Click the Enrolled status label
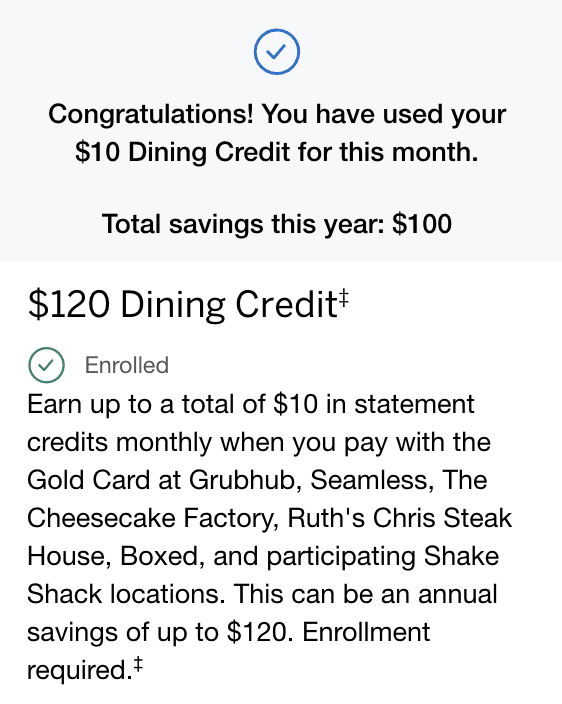Viewport: 562px width, 704px height. click(127, 365)
